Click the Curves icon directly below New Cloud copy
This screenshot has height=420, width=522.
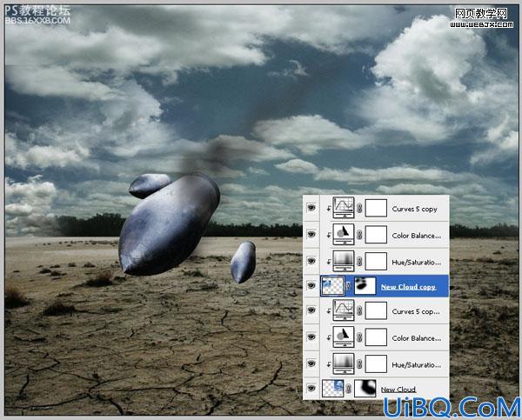(x=344, y=310)
